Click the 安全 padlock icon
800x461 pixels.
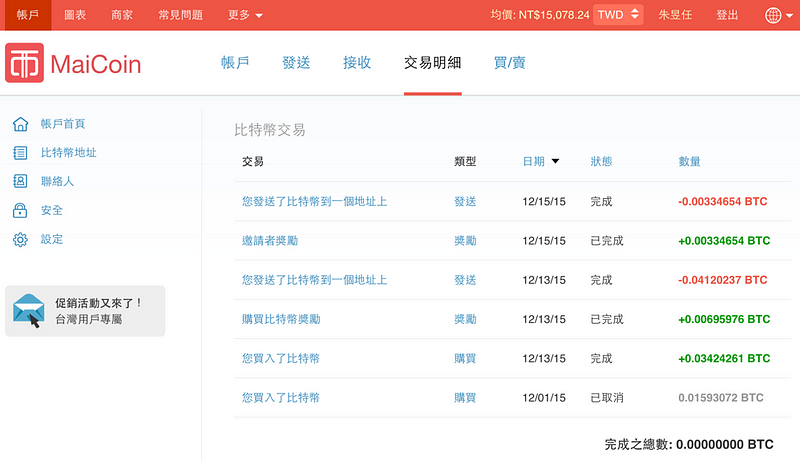pyautogui.click(x=20, y=211)
